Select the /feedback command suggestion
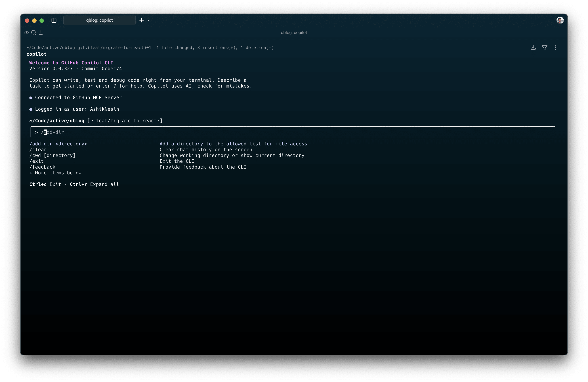 (42, 167)
